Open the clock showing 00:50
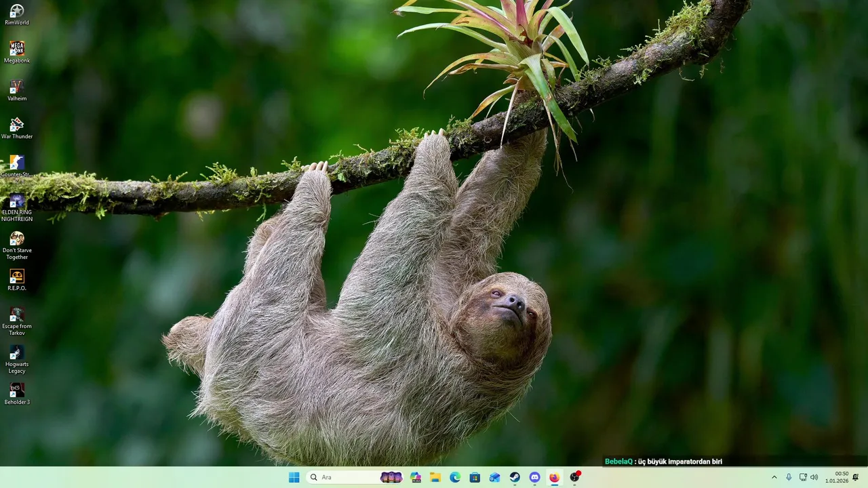 (x=837, y=477)
